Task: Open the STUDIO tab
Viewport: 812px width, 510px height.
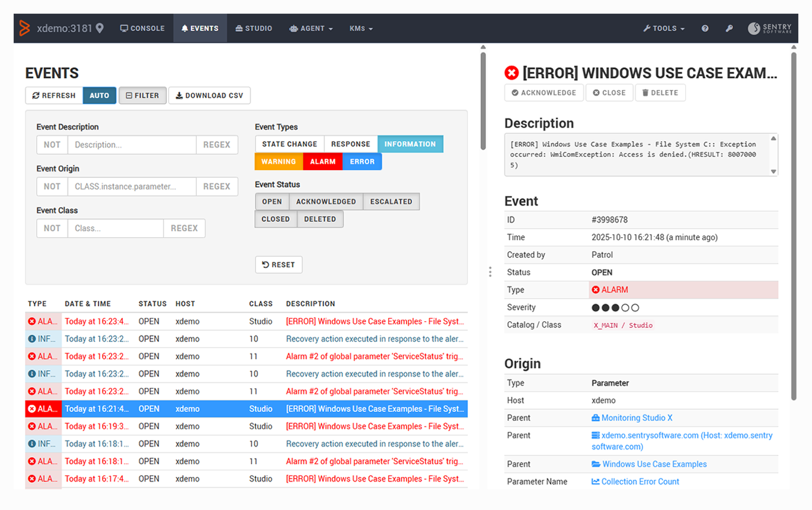Action: (x=254, y=28)
